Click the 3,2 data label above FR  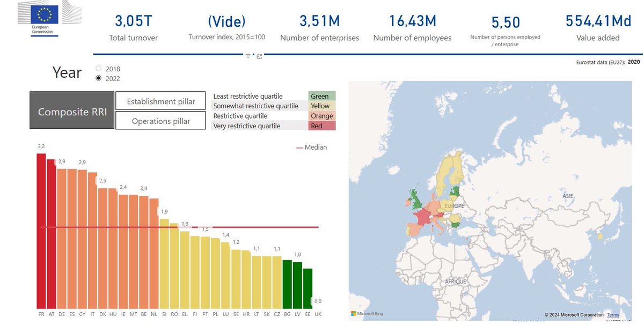[41, 146]
